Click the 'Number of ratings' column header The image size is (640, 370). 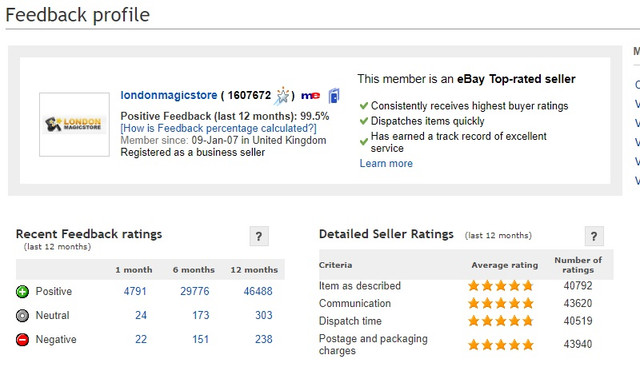coord(578,265)
